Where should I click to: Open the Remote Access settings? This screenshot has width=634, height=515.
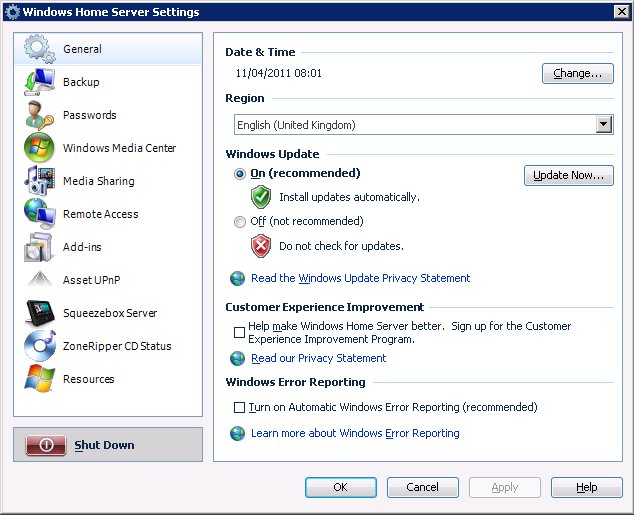[108, 214]
